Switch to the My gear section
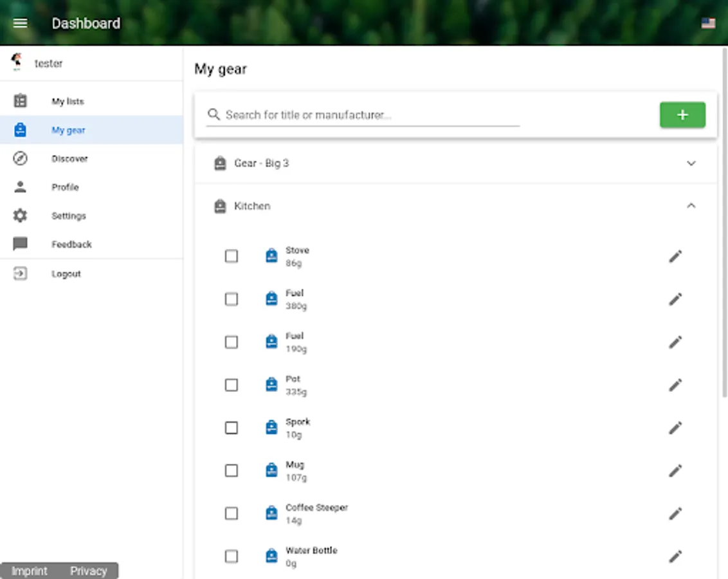 click(68, 130)
